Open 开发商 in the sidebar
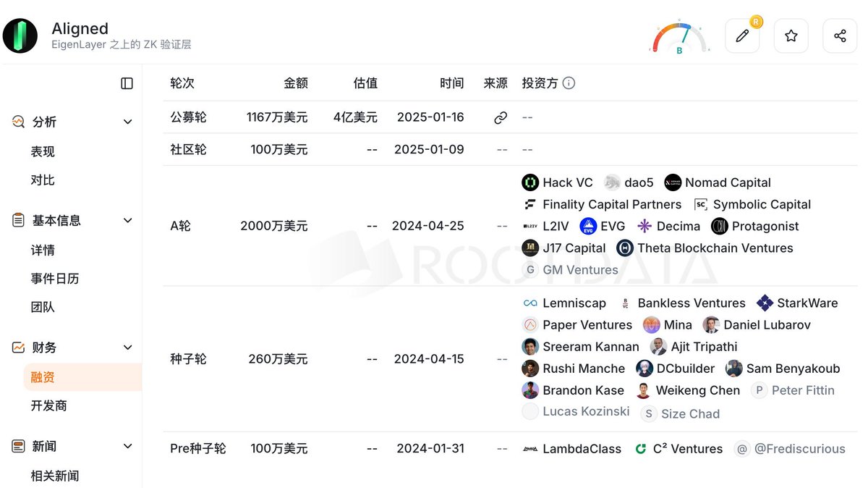The image size is (868, 488). tap(49, 405)
